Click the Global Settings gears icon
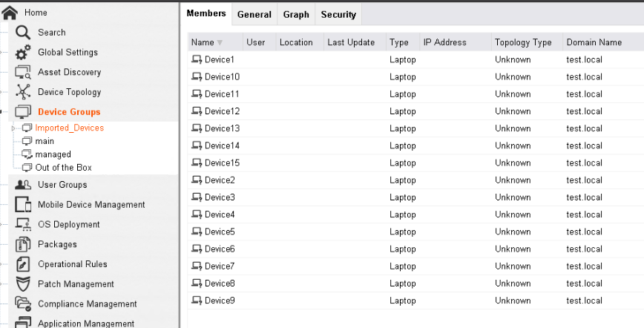 pos(23,53)
